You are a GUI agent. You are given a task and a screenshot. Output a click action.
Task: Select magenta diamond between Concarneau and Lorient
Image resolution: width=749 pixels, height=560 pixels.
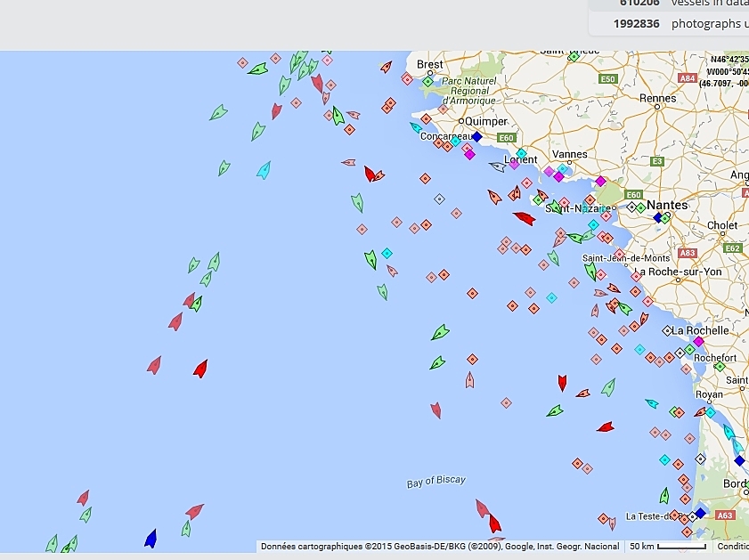tap(469, 154)
